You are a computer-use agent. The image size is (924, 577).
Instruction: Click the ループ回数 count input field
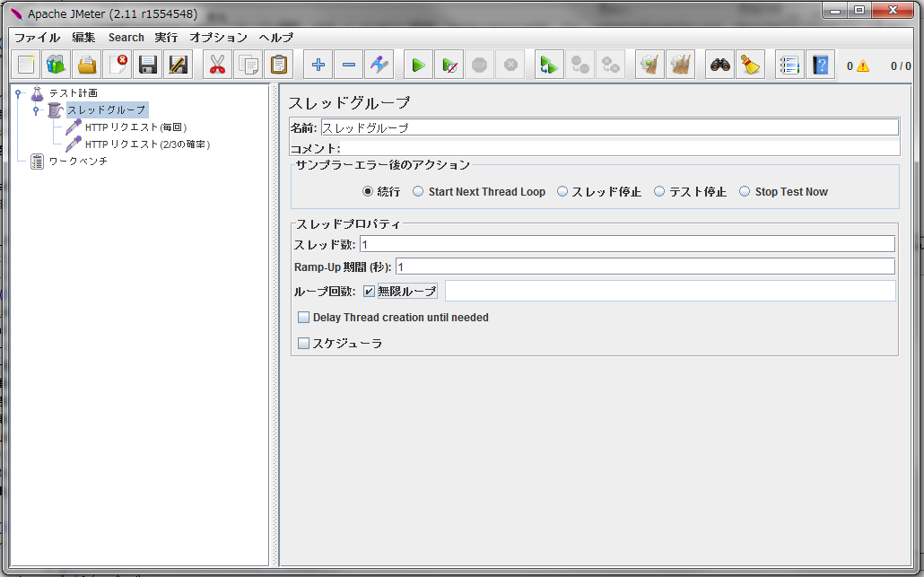[670, 291]
